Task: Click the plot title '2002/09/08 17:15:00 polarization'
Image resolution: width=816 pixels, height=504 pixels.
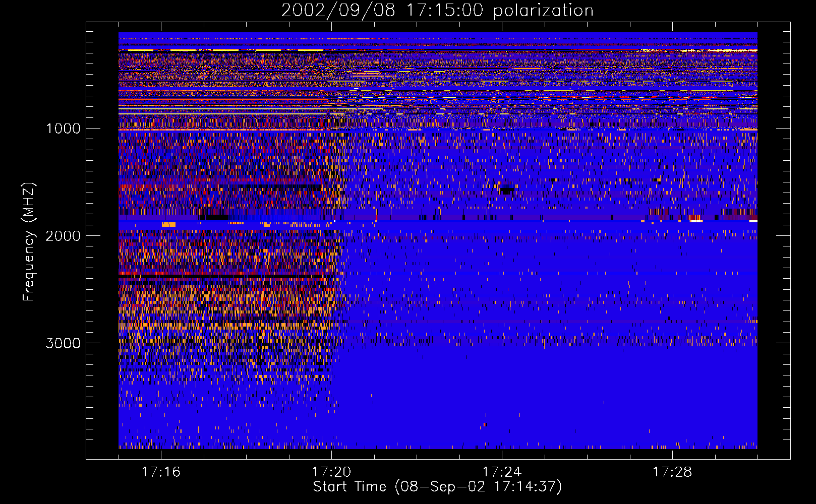Action: click(437, 10)
